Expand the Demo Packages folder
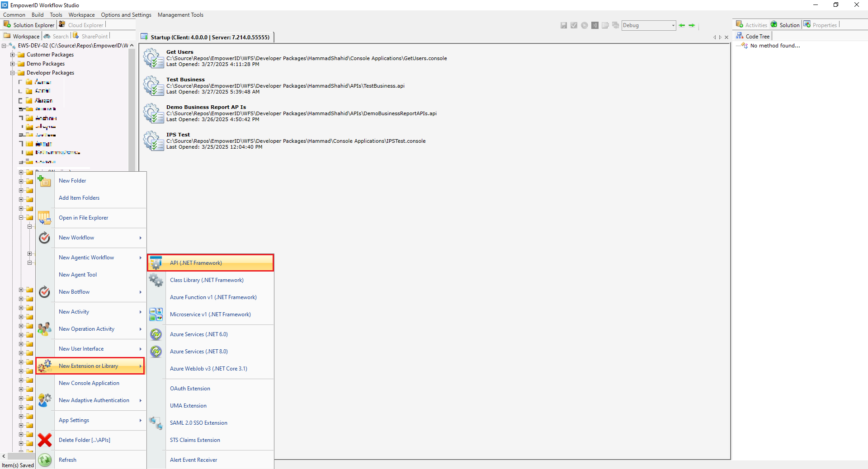This screenshot has width=868, height=469. click(13, 64)
